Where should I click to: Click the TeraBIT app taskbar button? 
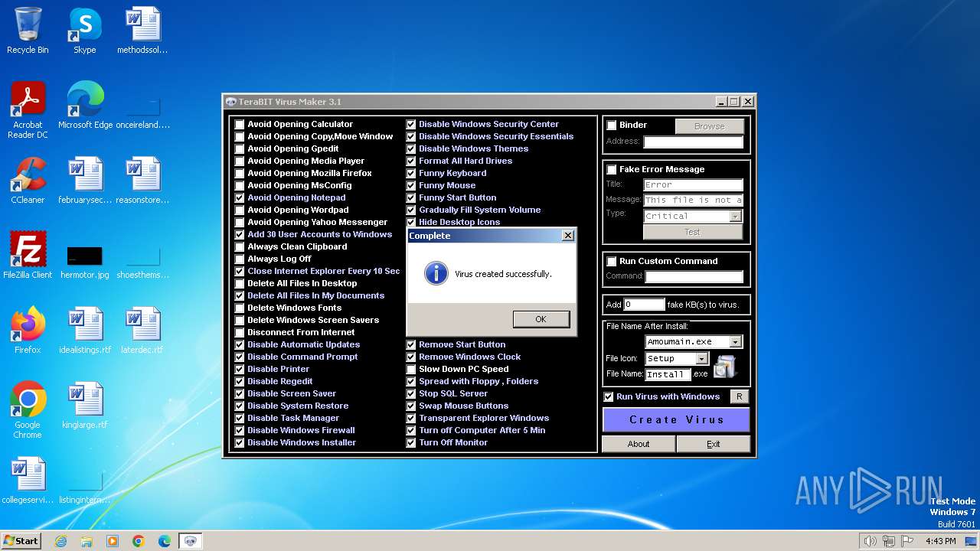pyautogui.click(x=191, y=541)
